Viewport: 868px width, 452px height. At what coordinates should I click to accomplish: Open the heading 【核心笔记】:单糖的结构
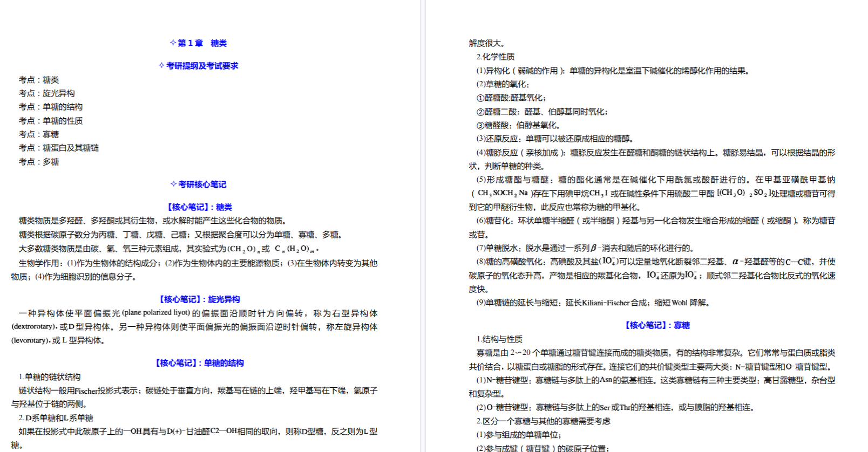pos(199,363)
